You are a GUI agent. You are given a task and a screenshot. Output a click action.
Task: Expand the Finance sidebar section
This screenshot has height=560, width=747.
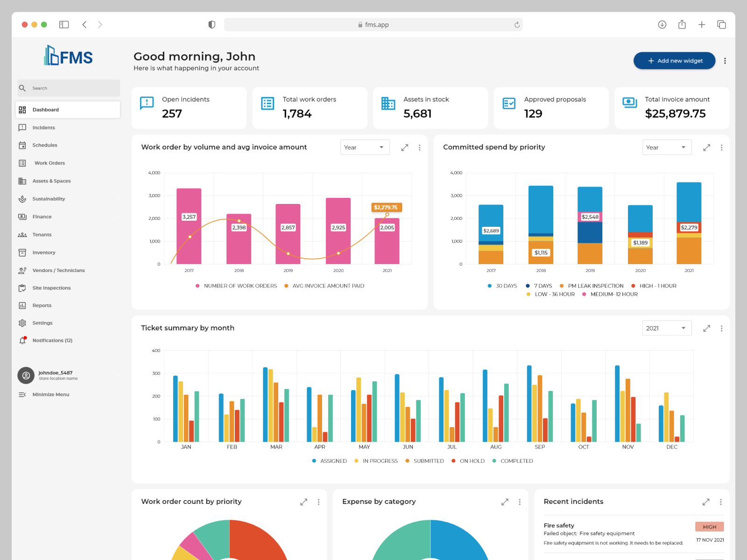pos(42,217)
